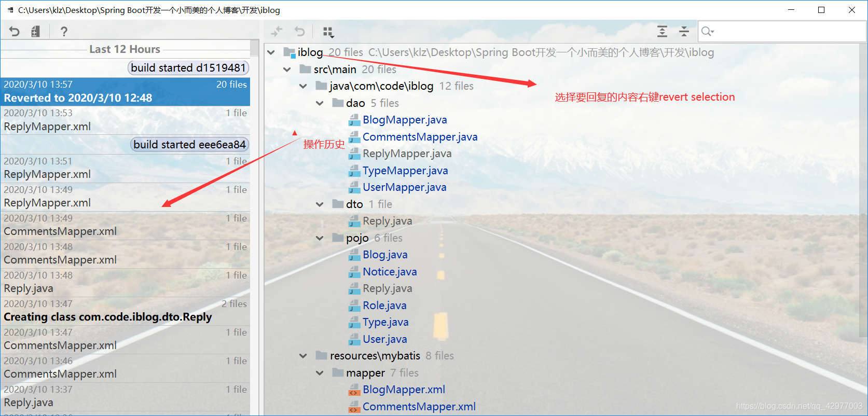Collapse the pojo folder
Image resolution: width=868 pixels, height=416 pixels.
point(320,238)
